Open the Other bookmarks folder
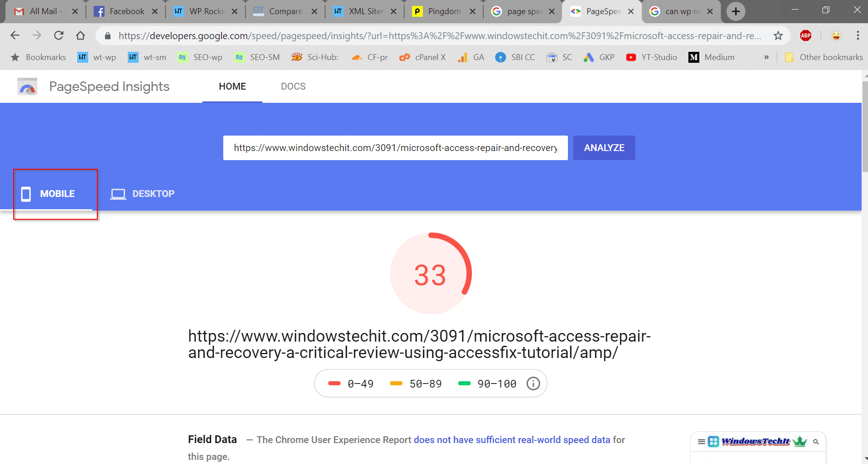This screenshot has height=464, width=868. (824, 57)
